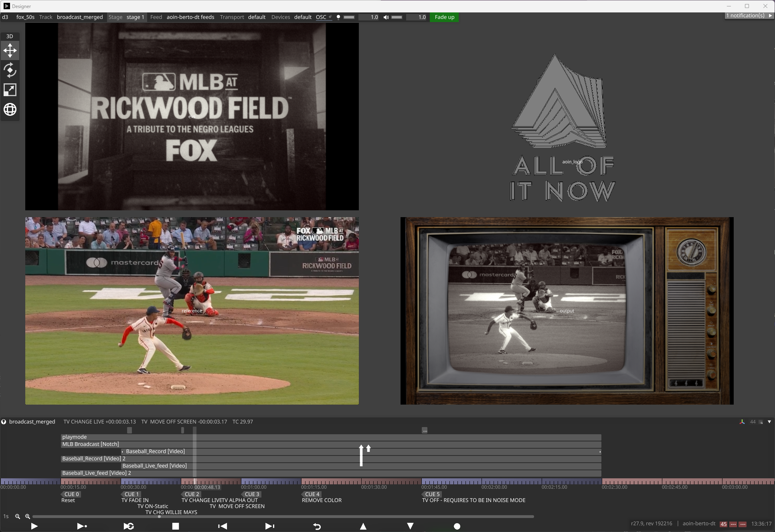Jump to next section button
This screenshot has width=775, height=532.
point(270,526)
